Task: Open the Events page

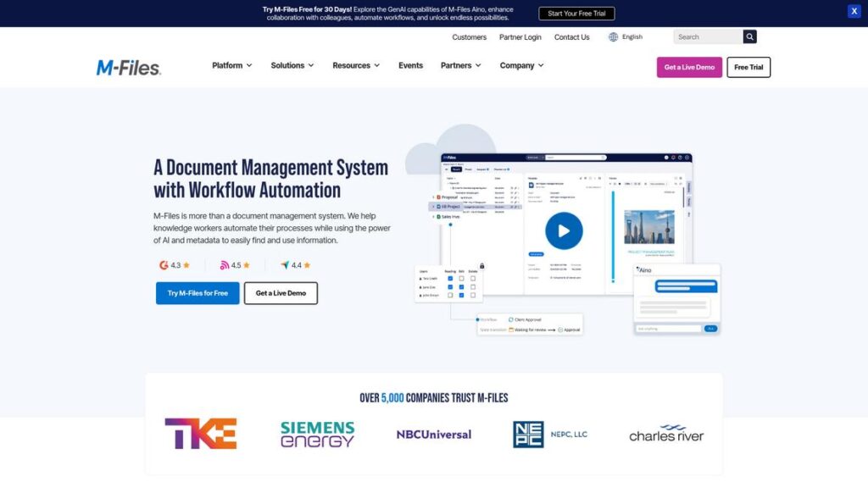Action: tap(411, 65)
